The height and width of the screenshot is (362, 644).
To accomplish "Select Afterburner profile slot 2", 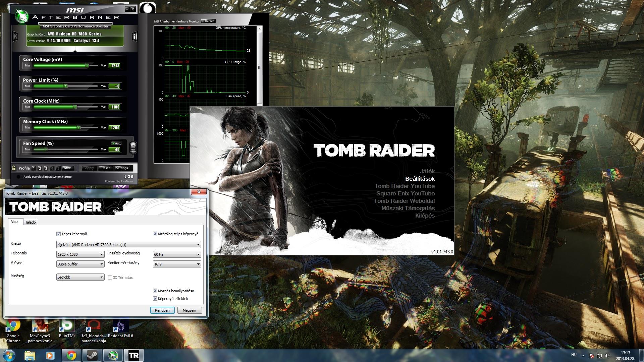I will 40,168.
